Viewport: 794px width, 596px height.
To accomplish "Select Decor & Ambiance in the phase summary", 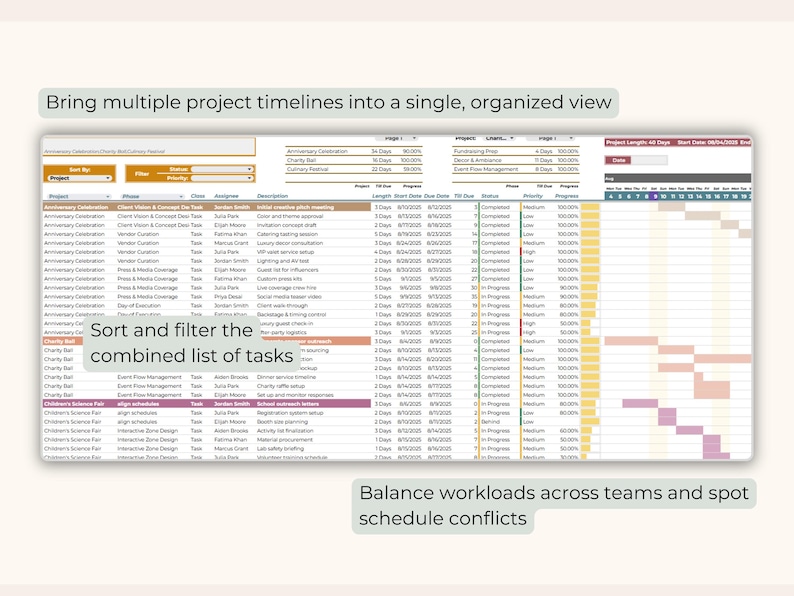I will pos(478,161).
